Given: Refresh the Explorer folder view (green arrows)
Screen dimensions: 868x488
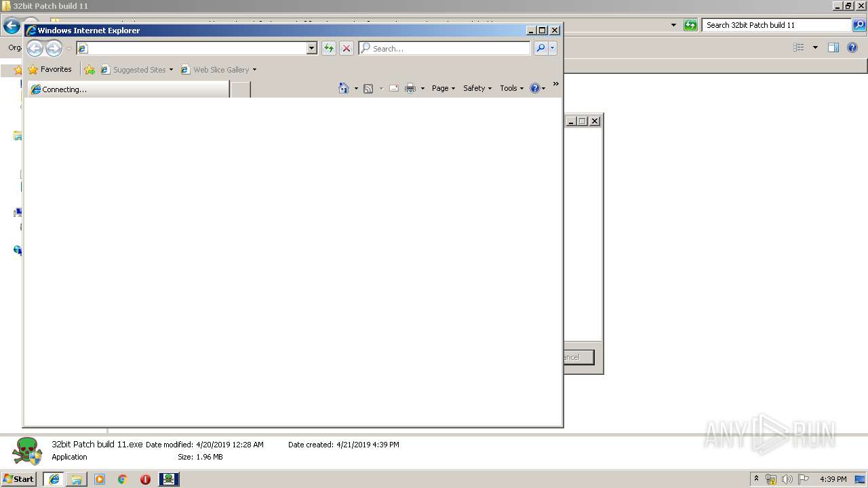Looking at the screenshot, I should point(690,25).
